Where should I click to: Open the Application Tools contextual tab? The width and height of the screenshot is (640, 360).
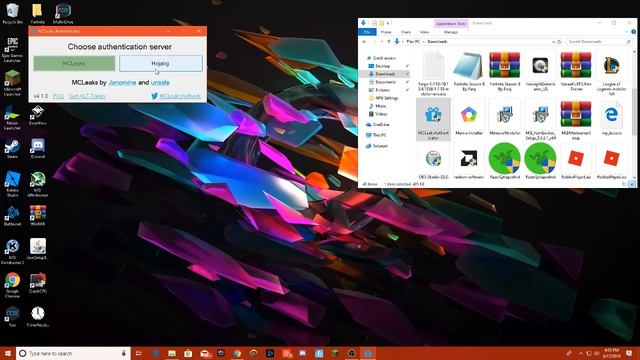(x=451, y=24)
